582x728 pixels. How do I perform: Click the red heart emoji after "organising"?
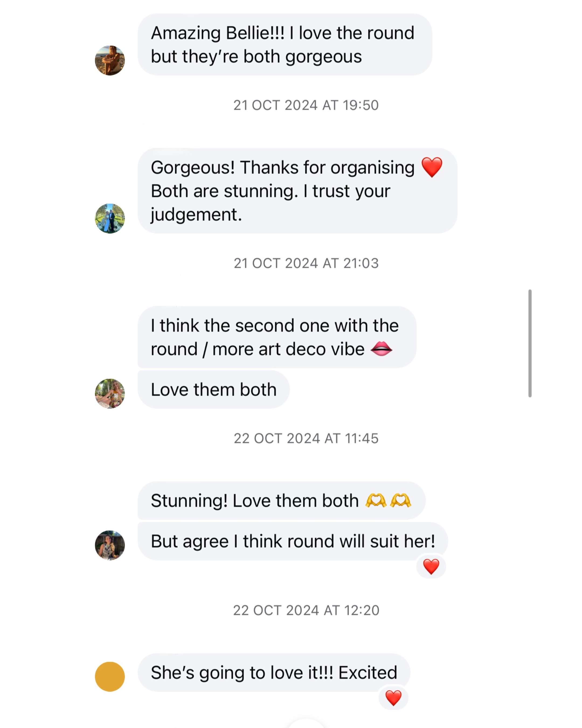(x=432, y=167)
